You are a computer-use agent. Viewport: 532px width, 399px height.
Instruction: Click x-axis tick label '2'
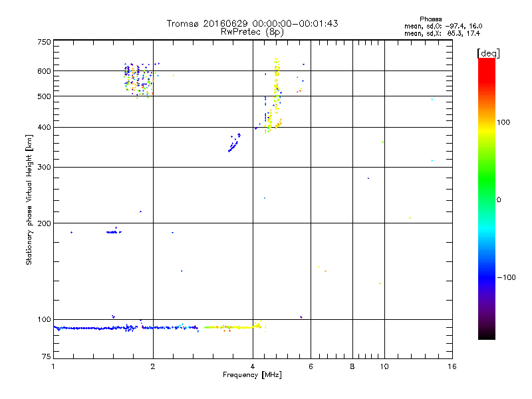pyautogui.click(x=153, y=366)
